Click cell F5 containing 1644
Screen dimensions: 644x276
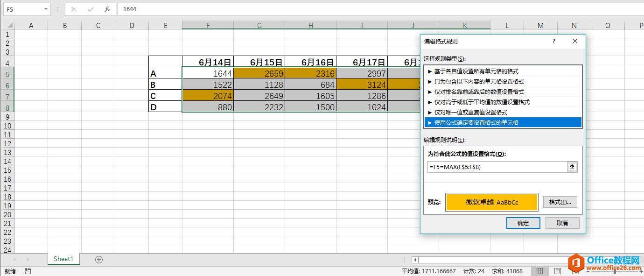coord(208,73)
